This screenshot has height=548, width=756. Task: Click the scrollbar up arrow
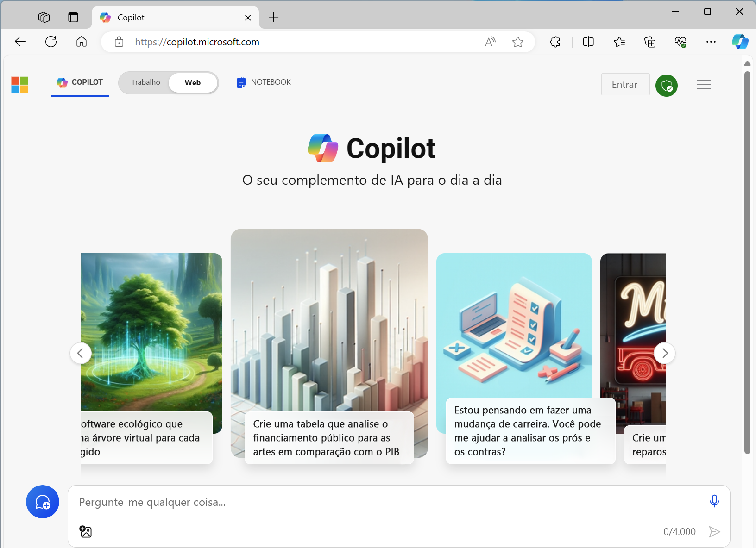click(747, 63)
